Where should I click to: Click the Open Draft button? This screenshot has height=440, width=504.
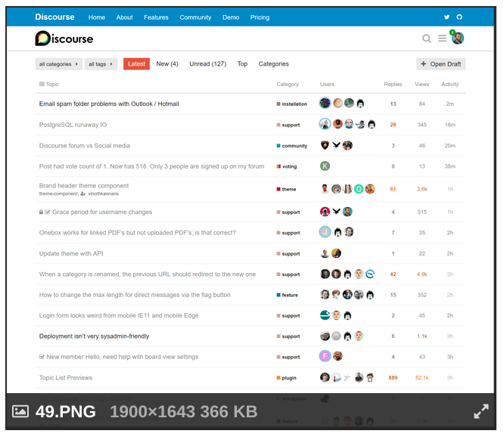(x=440, y=64)
